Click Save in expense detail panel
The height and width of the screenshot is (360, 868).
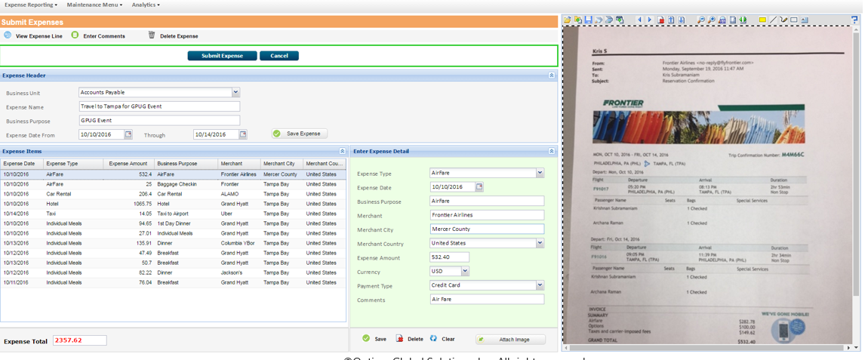coord(375,339)
